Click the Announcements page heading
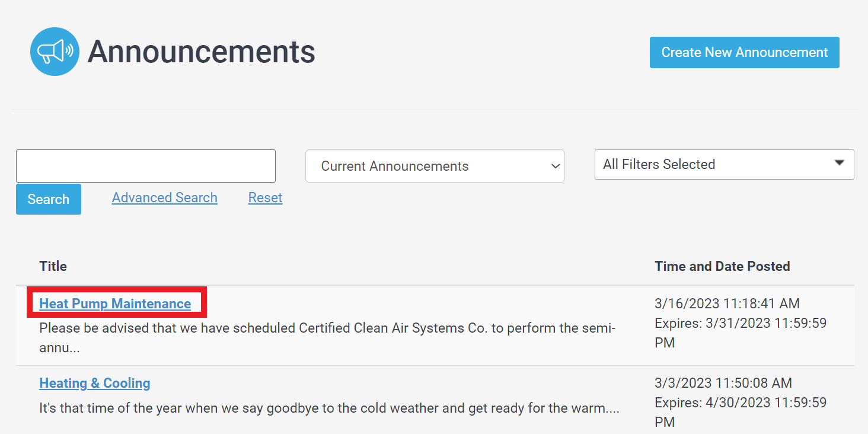The image size is (868, 434). (202, 52)
